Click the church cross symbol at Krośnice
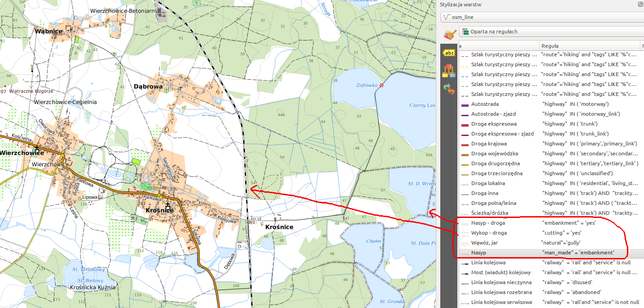 point(167,205)
